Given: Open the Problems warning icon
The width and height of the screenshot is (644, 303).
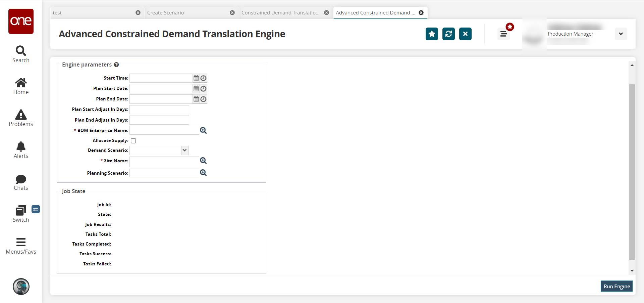Looking at the screenshot, I should (21, 115).
